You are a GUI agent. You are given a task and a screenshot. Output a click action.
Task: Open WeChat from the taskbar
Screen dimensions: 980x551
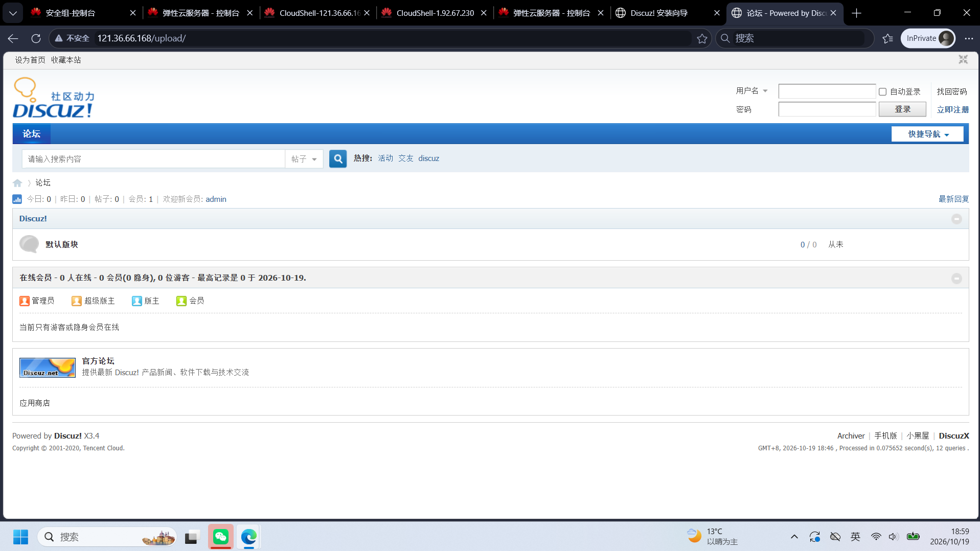[x=221, y=537]
